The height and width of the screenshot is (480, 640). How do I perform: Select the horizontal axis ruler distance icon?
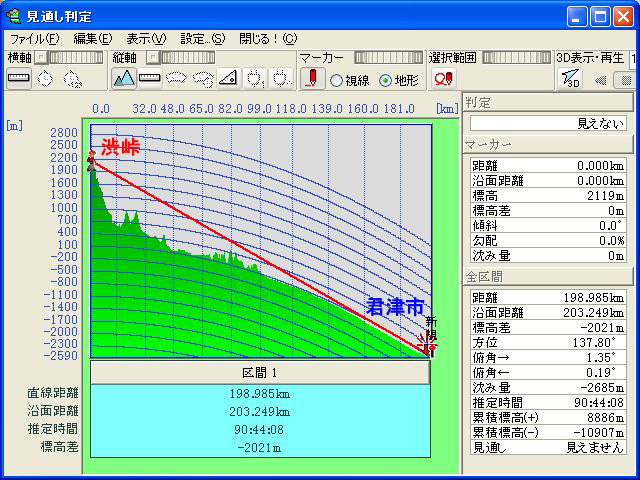coord(18,78)
